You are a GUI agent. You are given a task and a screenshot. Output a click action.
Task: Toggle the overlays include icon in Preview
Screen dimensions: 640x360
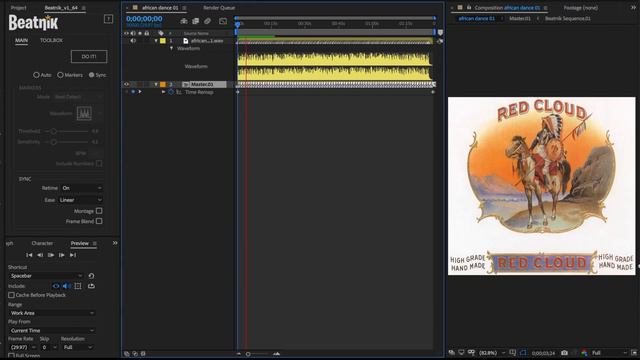(x=78, y=286)
